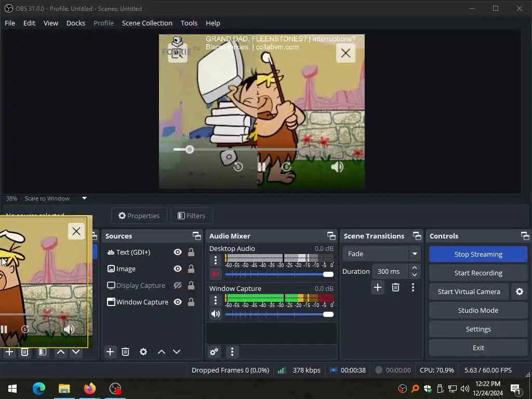Open Microsoft Edge from taskbar
The image size is (532, 399).
click(x=39, y=389)
